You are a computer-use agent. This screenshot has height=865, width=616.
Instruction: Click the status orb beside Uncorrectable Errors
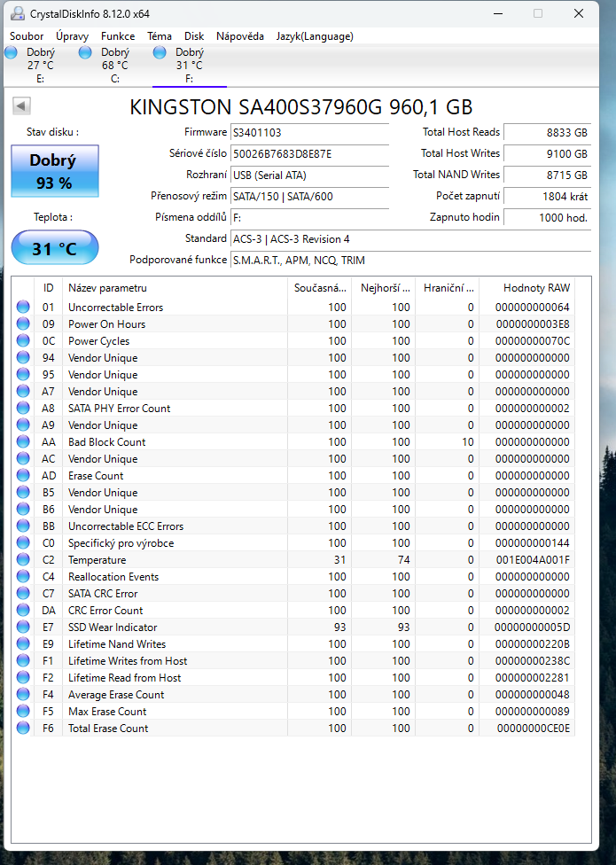pyautogui.click(x=23, y=308)
